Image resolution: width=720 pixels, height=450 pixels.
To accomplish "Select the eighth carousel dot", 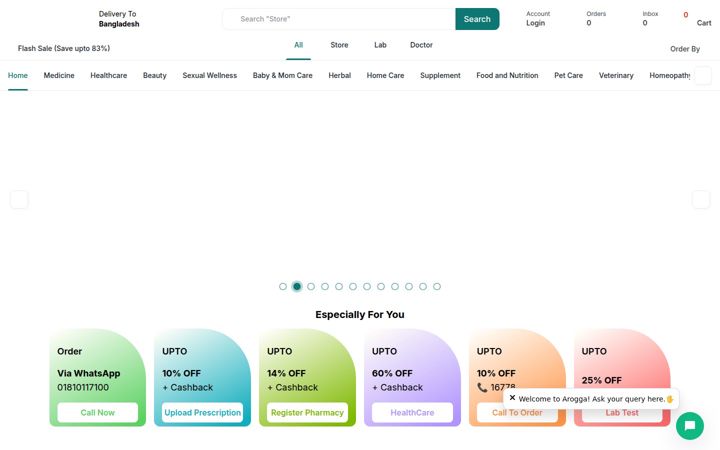I will tap(381, 287).
